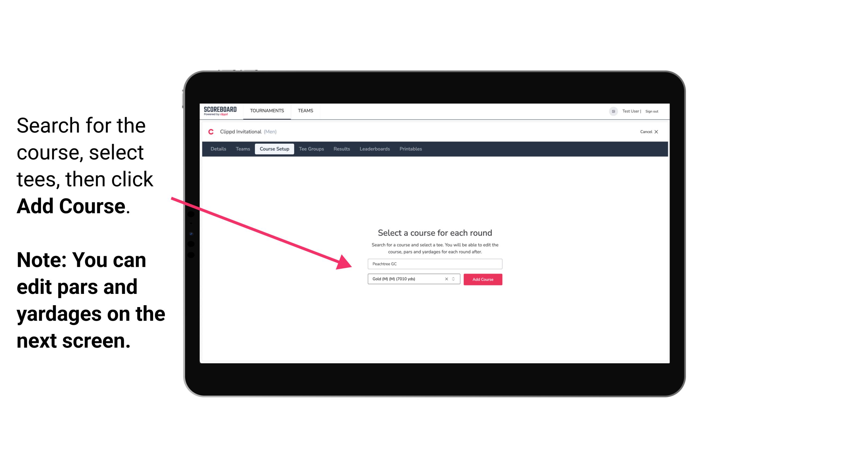Screen dimensions: 868x467
Task: Click the Course Setup tab
Action: (x=274, y=149)
